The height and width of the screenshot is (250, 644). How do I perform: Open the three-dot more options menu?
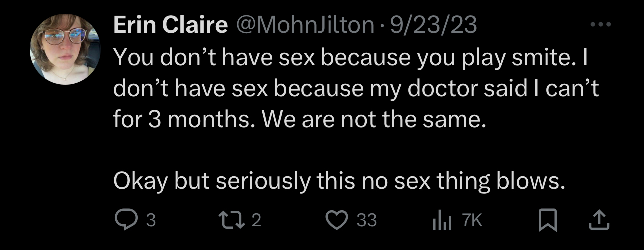(x=600, y=24)
